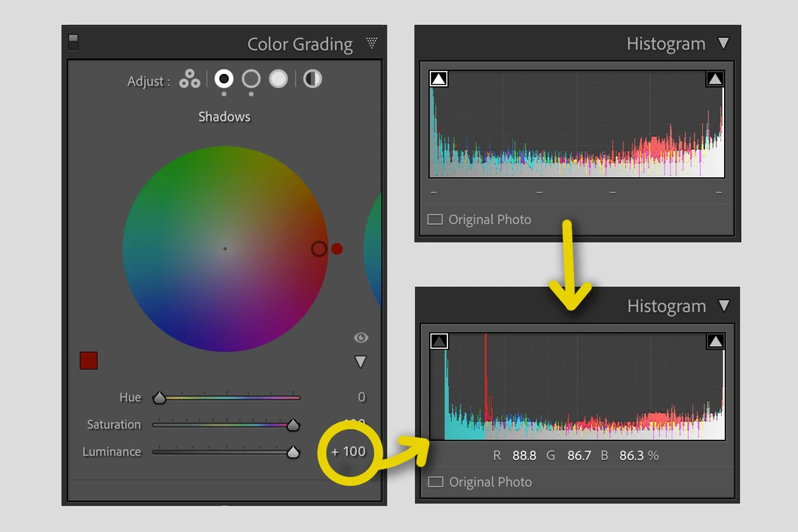Click the Adjust label
Screen dimensions: 798x532
[x=148, y=81]
